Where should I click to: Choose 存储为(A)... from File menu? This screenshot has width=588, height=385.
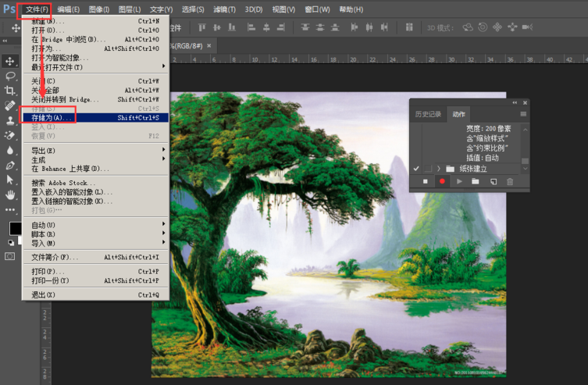coord(48,118)
